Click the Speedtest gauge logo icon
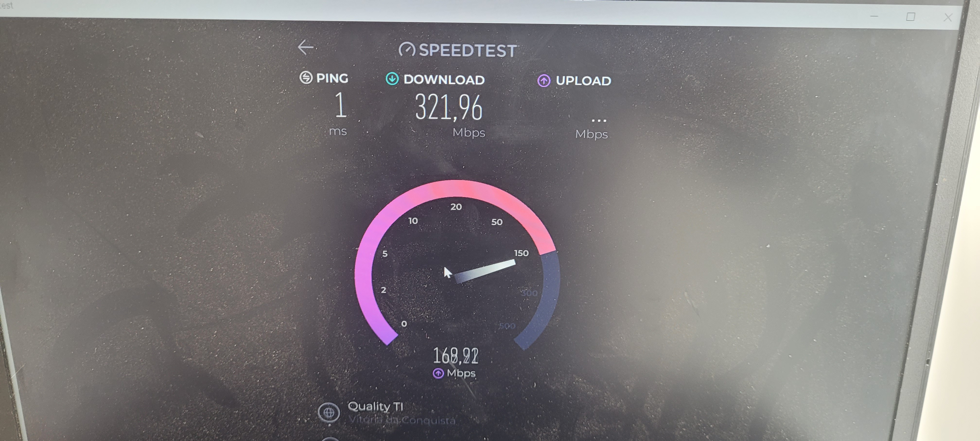Image resolution: width=980 pixels, height=441 pixels. coord(407,50)
